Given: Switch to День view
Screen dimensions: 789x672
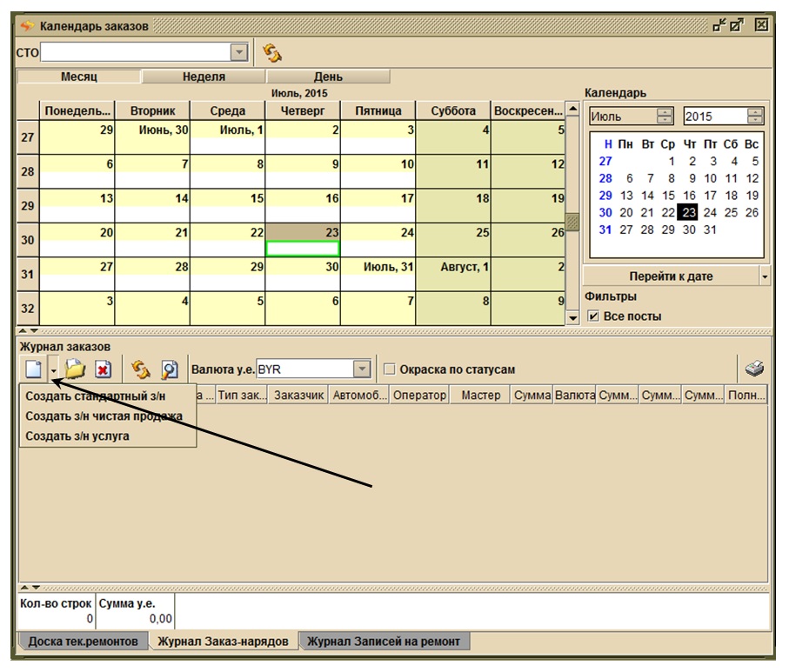Looking at the screenshot, I should coord(328,77).
